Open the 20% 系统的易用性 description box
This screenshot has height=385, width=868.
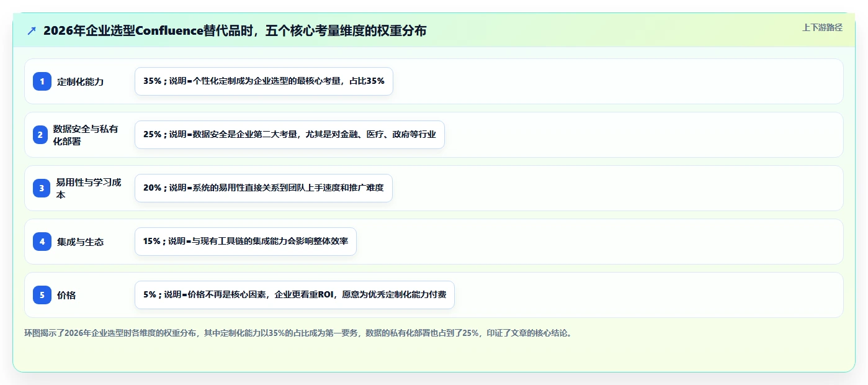(264, 188)
